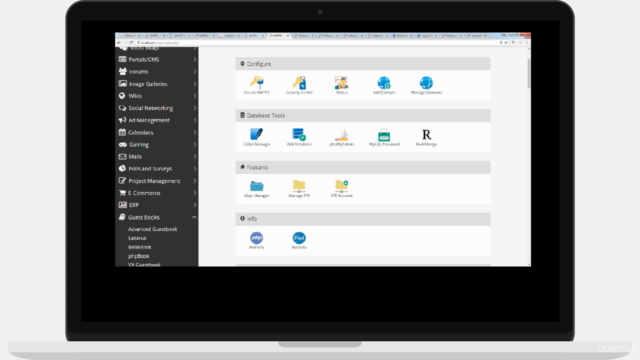
Task: Click the page vertical scrollbar
Action: coord(529,73)
